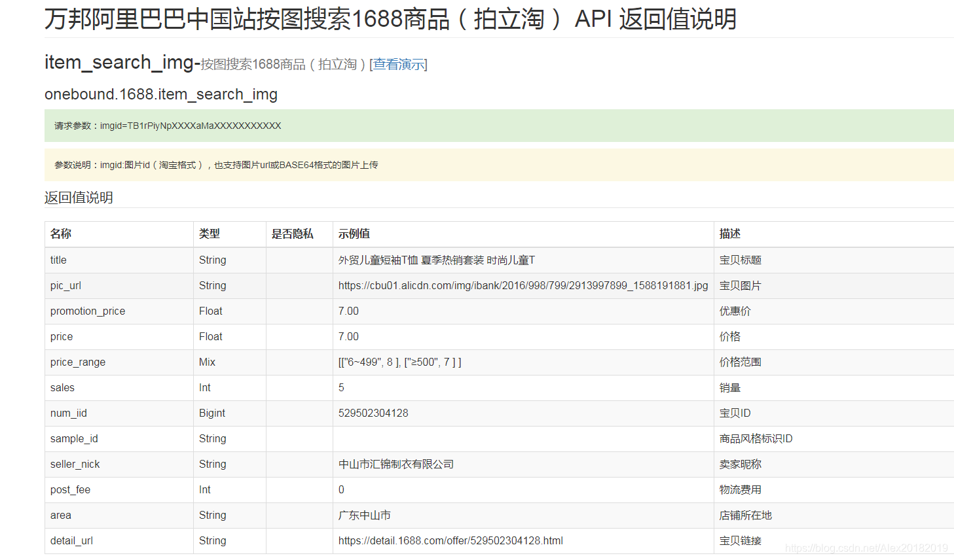The image size is (954, 560).
Task: Click the description 商品风格标识ID
Action: pyautogui.click(x=756, y=438)
